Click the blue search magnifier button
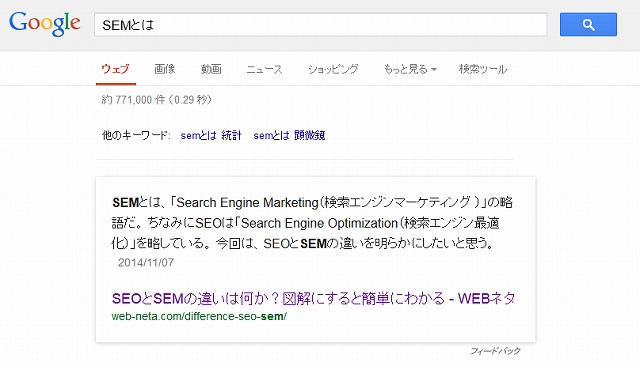The width and height of the screenshot is (640, 366). coord(588,24)
